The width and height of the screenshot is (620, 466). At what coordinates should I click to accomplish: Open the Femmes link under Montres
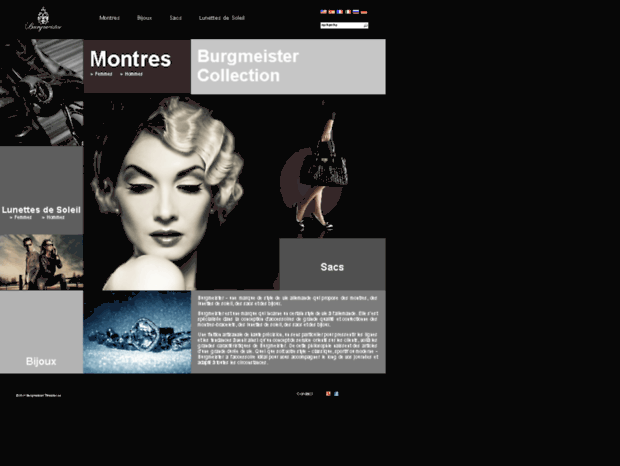[102, 74]
